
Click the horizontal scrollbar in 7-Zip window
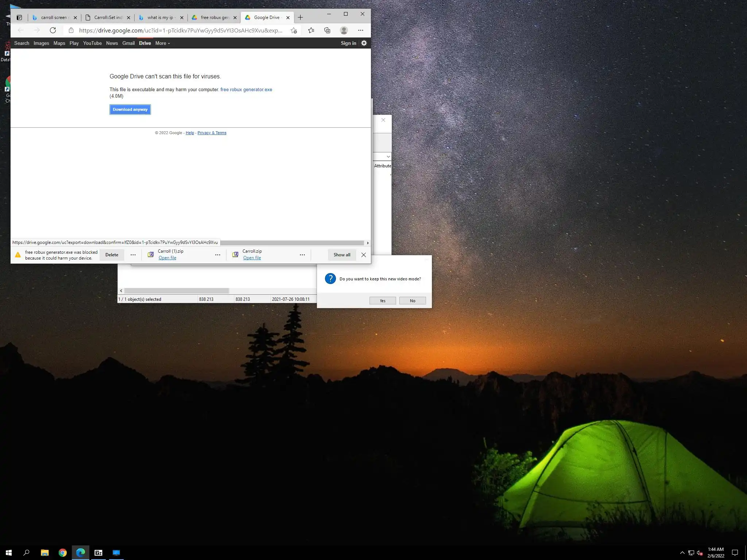coord(177,291)
